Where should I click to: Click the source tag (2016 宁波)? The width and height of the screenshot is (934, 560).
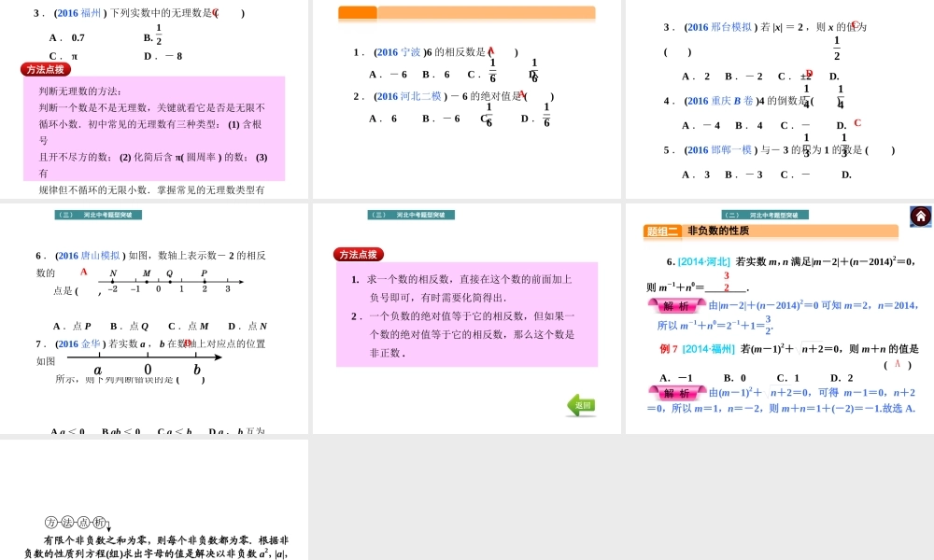(400, 52)
